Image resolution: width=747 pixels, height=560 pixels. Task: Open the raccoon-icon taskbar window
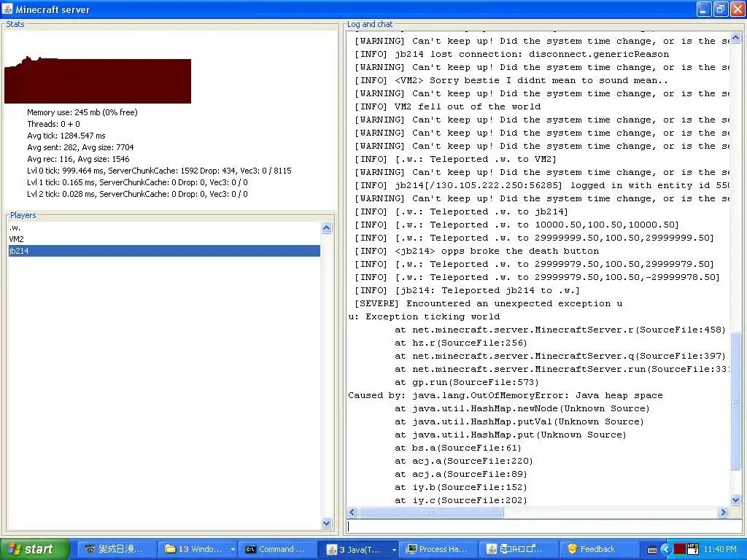click(x=117, y=549)
